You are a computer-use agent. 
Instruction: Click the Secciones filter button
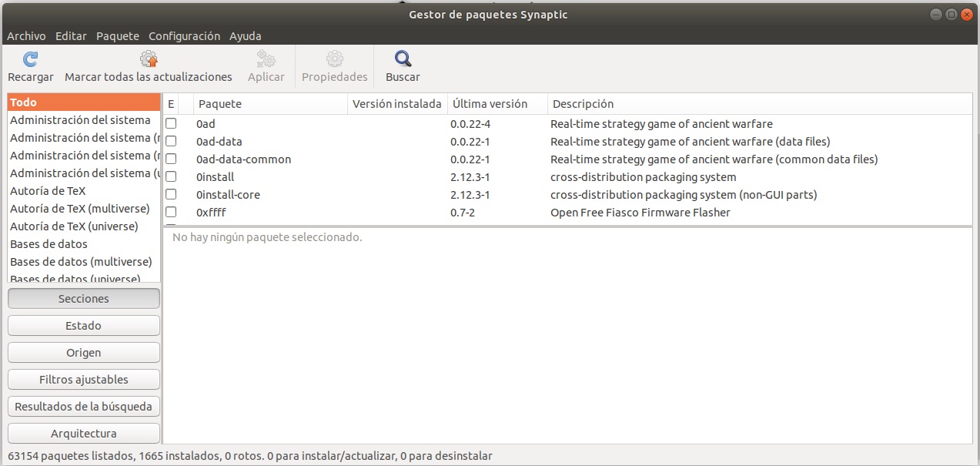point(84,299)
